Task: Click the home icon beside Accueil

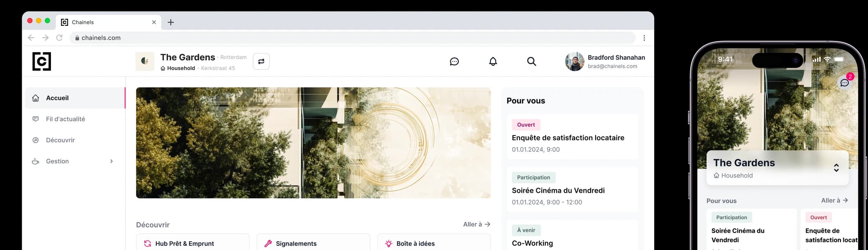Action: (36, 98)
